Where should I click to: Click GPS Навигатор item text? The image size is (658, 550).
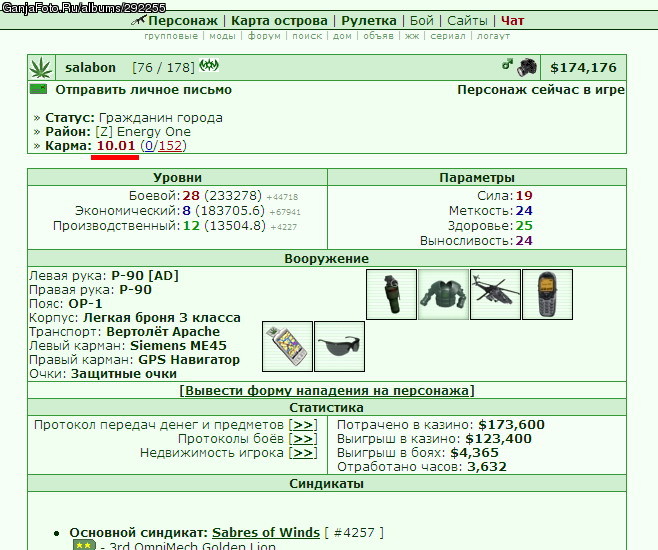pos(189,360)
